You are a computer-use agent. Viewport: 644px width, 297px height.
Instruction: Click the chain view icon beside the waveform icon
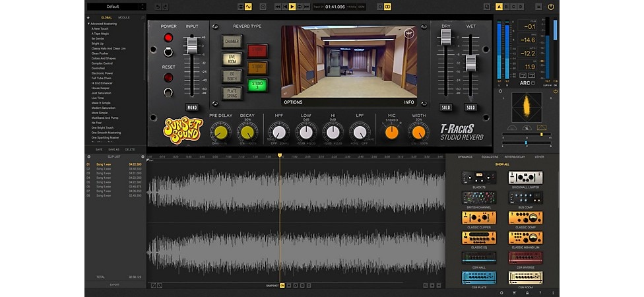[241, 7]
